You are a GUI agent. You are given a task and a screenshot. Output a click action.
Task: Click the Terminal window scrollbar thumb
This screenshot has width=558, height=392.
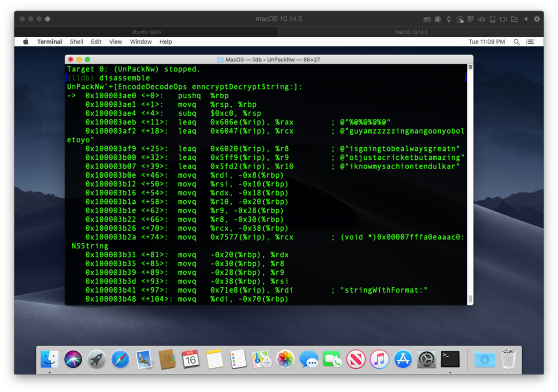470,299
